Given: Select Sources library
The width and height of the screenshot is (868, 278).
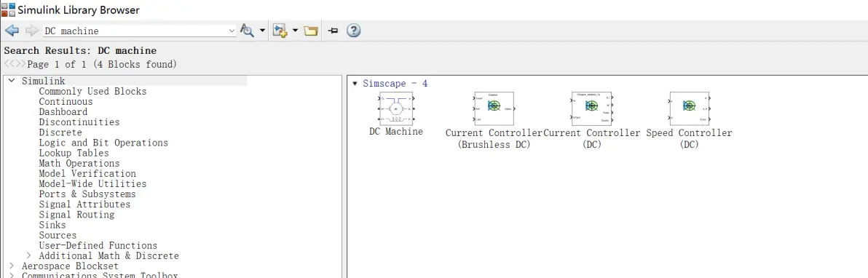Looking at the screenshot, I should coord(58,235).
